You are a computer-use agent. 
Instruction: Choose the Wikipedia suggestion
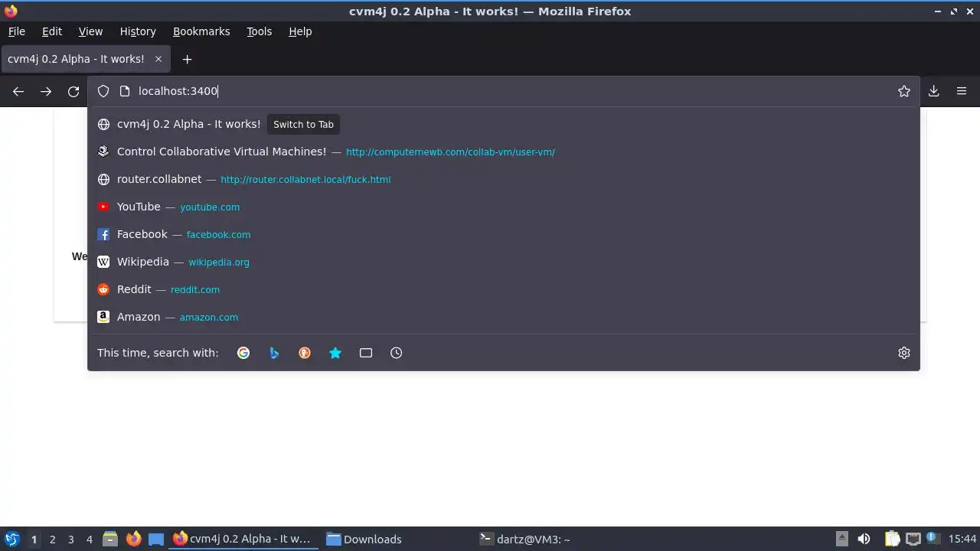coord(504,262)
